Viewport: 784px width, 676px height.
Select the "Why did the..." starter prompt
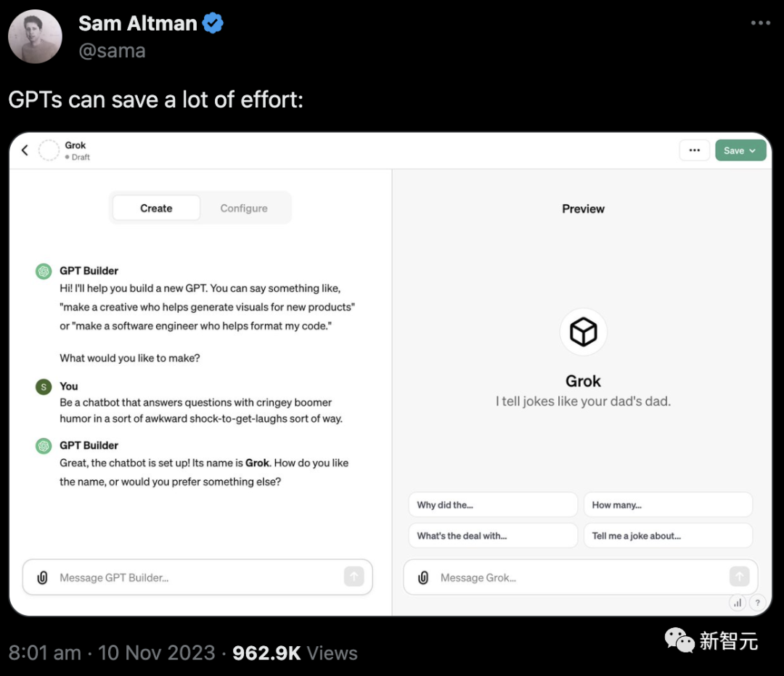point(493,505)
